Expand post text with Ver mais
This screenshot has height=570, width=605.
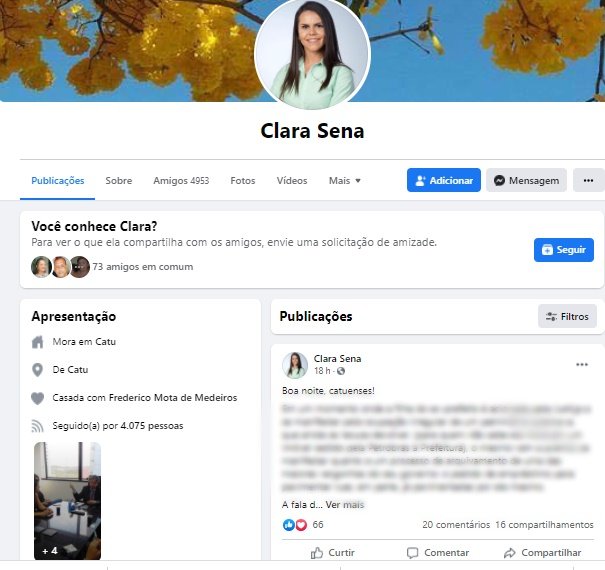click(x=345, y=505)
